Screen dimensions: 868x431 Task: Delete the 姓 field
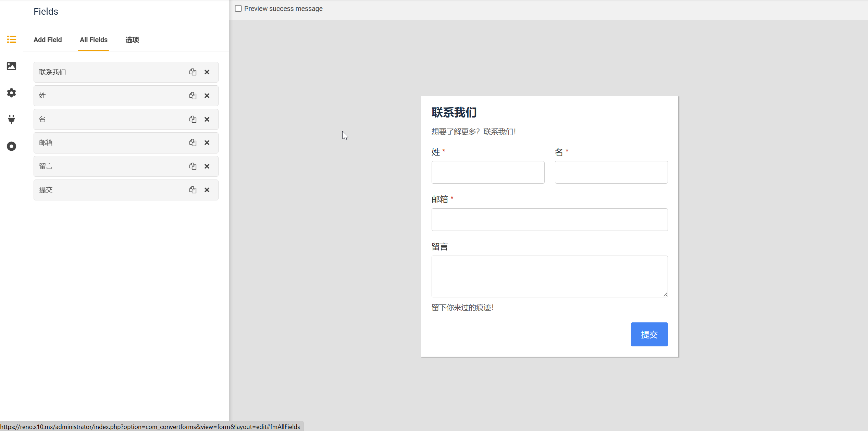207,96
